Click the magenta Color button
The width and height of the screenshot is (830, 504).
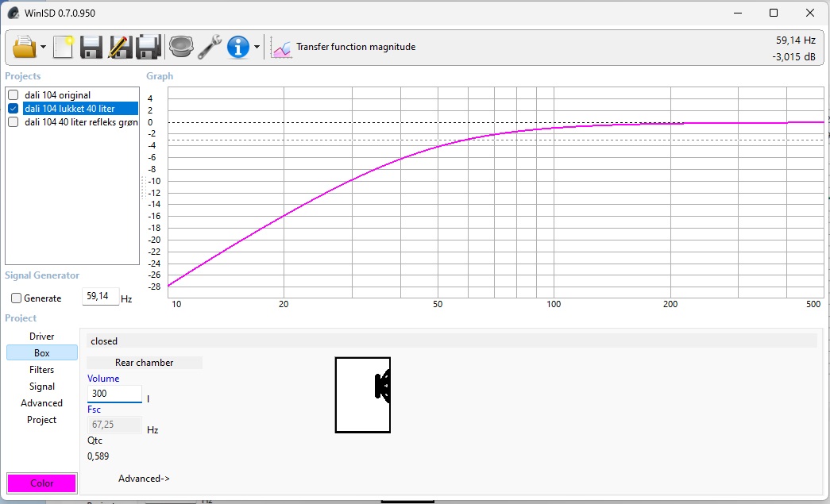tap(42, 483)
